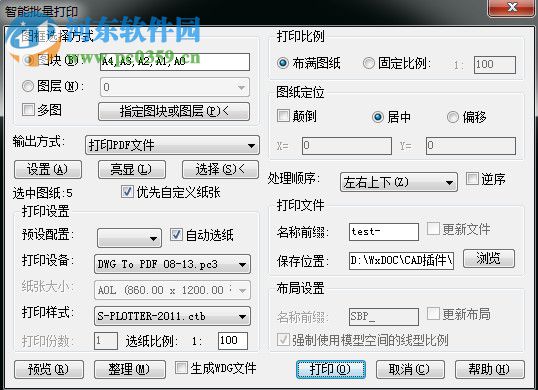538x390 pixels.
Task: Enable the 多图 checkbox
Action: pyautogui.click(x=28, y=110)
